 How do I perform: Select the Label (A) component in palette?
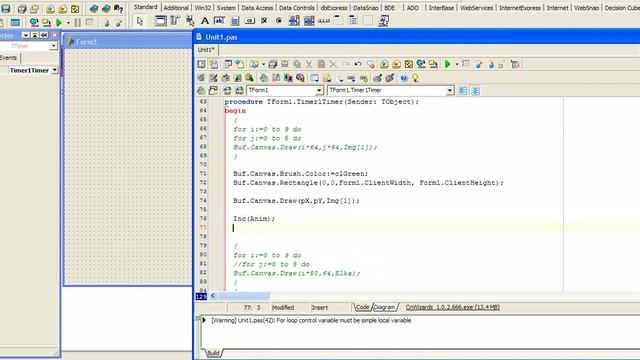click(205, 21)
